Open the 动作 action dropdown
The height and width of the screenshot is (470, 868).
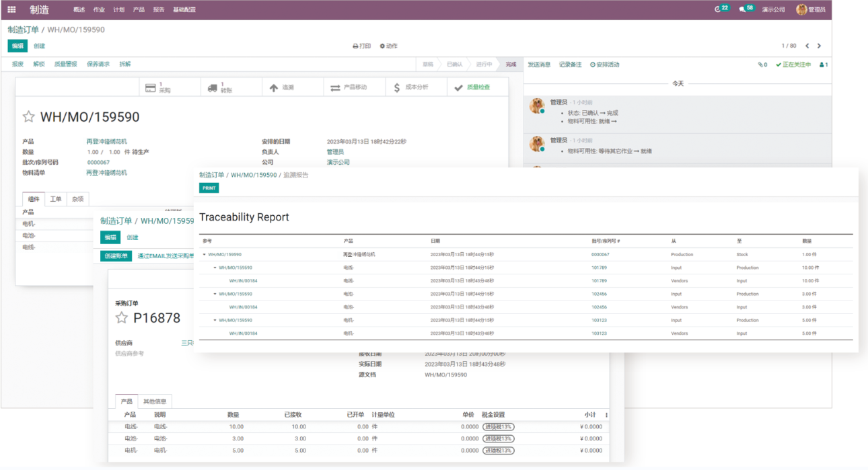[388, 46]
